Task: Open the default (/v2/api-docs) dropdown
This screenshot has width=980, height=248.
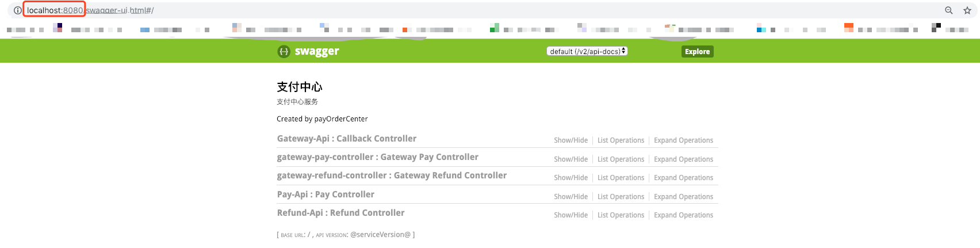Action: pyautogui.click(x=587, y=51)
